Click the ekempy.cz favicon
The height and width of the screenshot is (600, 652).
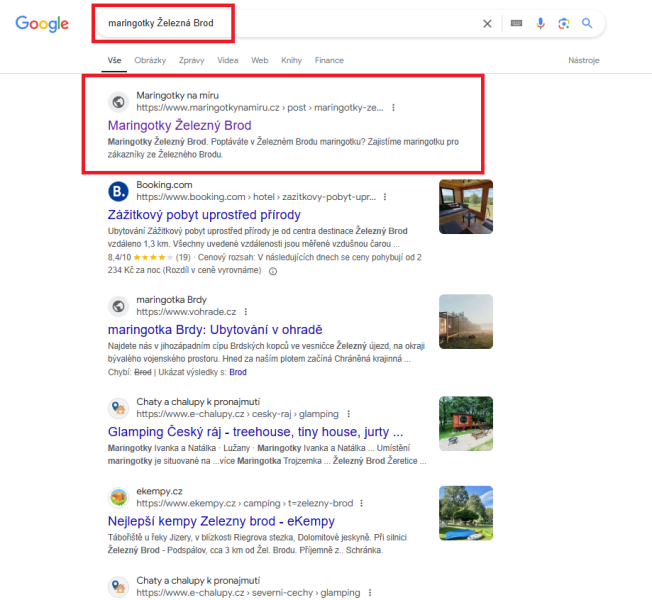point(119,498)
